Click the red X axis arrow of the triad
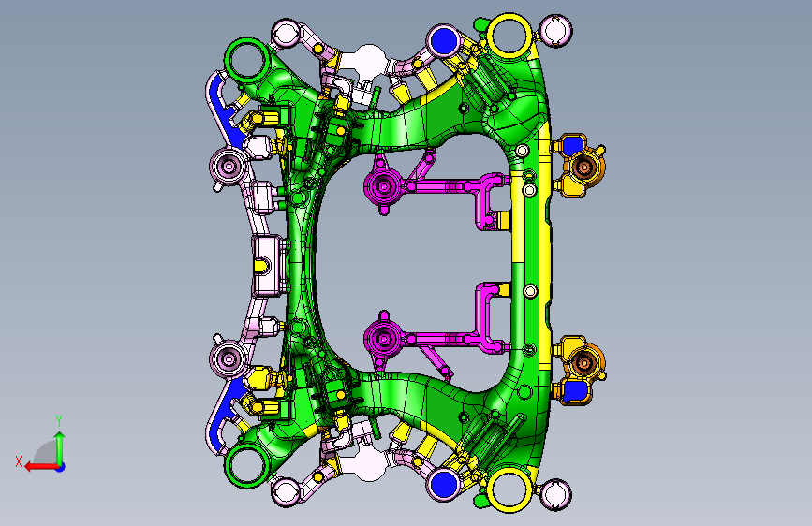This screenshot has width=812, height=526. click(x=41, y=467)
